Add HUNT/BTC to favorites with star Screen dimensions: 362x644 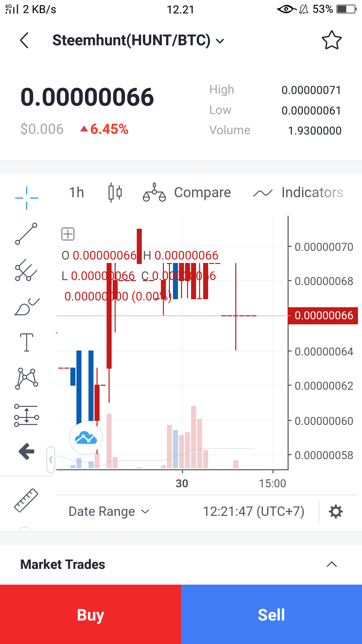[x=331, y=40]
